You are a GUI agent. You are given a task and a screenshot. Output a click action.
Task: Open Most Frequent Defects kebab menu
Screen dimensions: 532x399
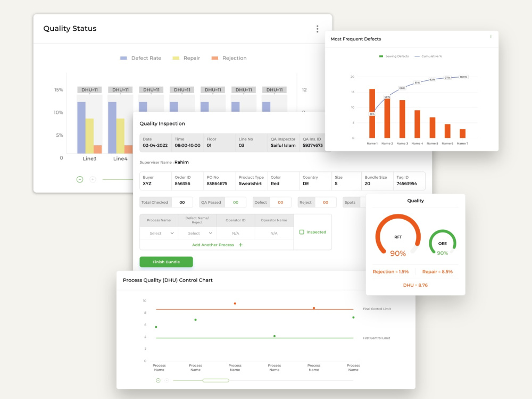coord(491,37)
